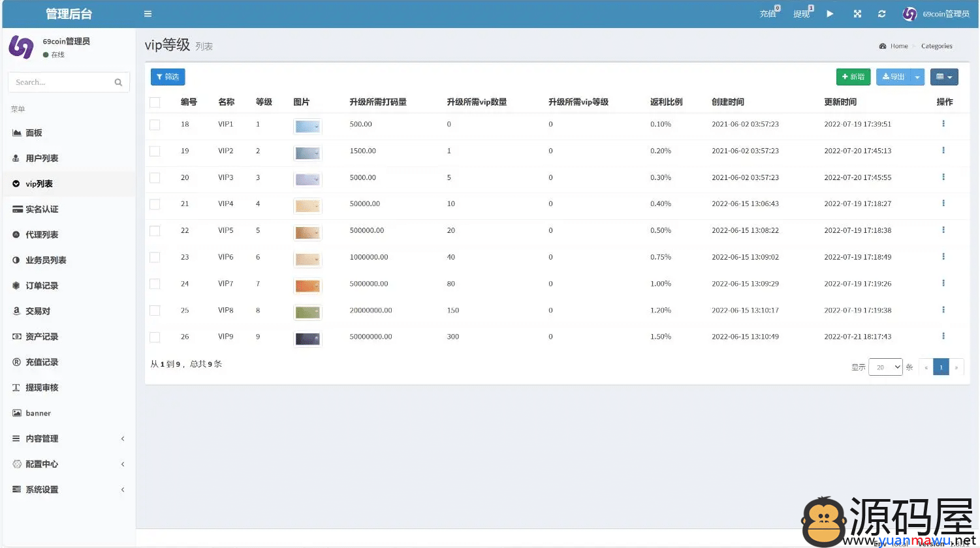The height and width of the screenshot is (548, 980).
Task: Check the row checkbox for VIP5
Action: (155, 231)
